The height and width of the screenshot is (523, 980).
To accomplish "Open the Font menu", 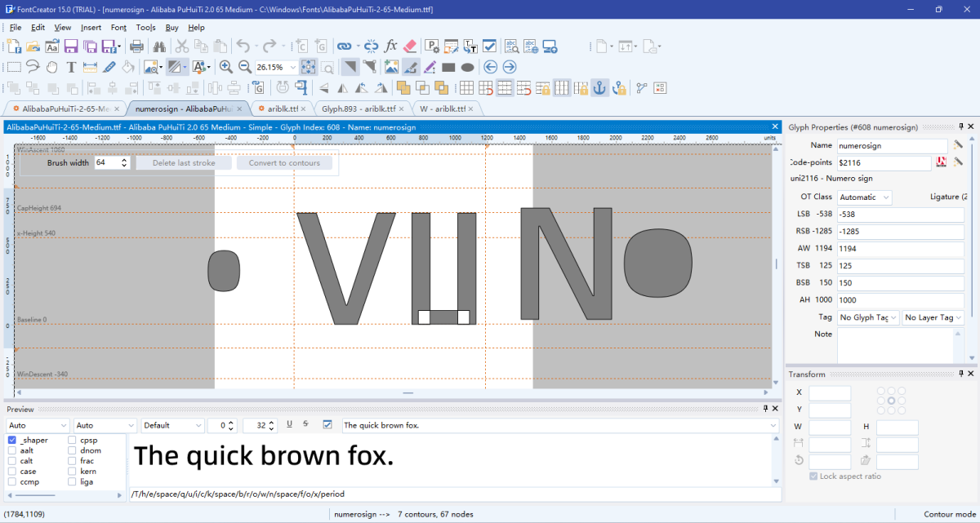I will pyautogui.click(x=118, y=27).
